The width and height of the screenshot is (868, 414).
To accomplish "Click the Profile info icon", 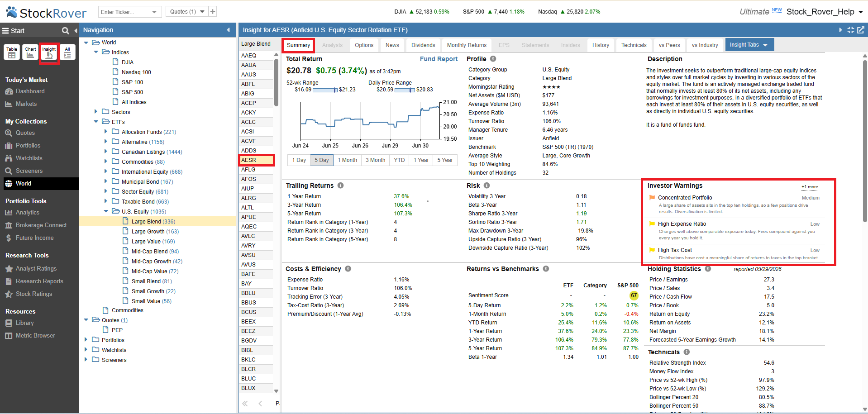I will (493, 59).
